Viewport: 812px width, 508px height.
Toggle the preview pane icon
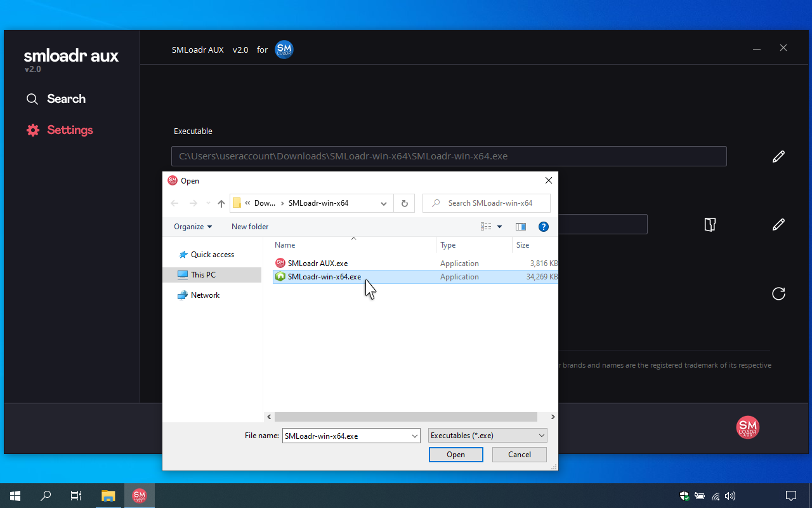521,227
